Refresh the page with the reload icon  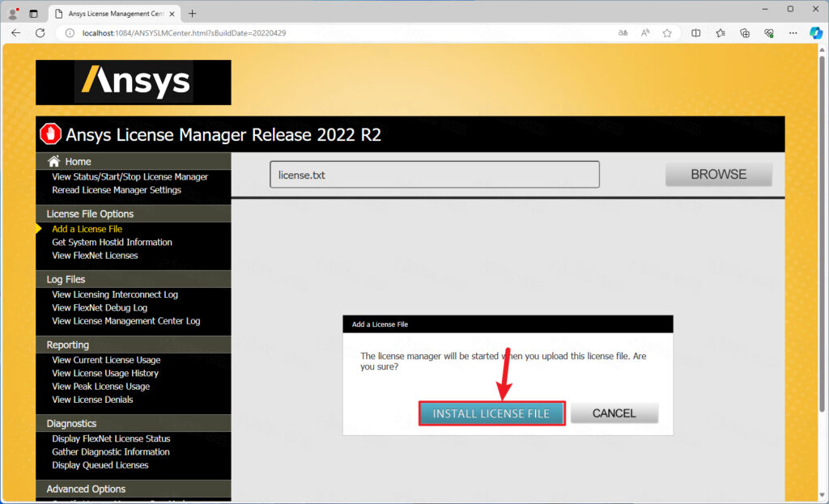point(40,32)
